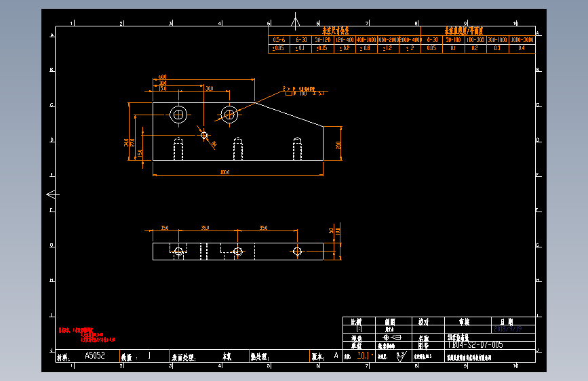Click the 2x counterbore hole callout text
The image size is (588, 381).
click(303, 91)
